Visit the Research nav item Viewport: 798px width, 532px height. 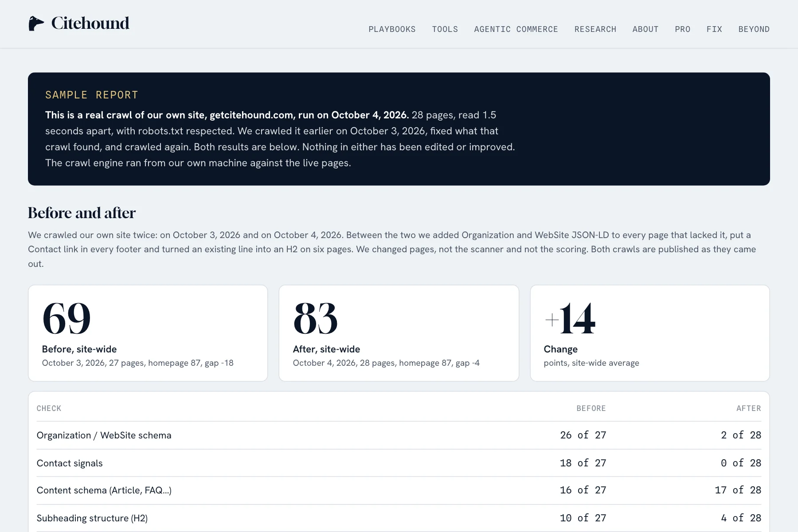coord(595,29)
